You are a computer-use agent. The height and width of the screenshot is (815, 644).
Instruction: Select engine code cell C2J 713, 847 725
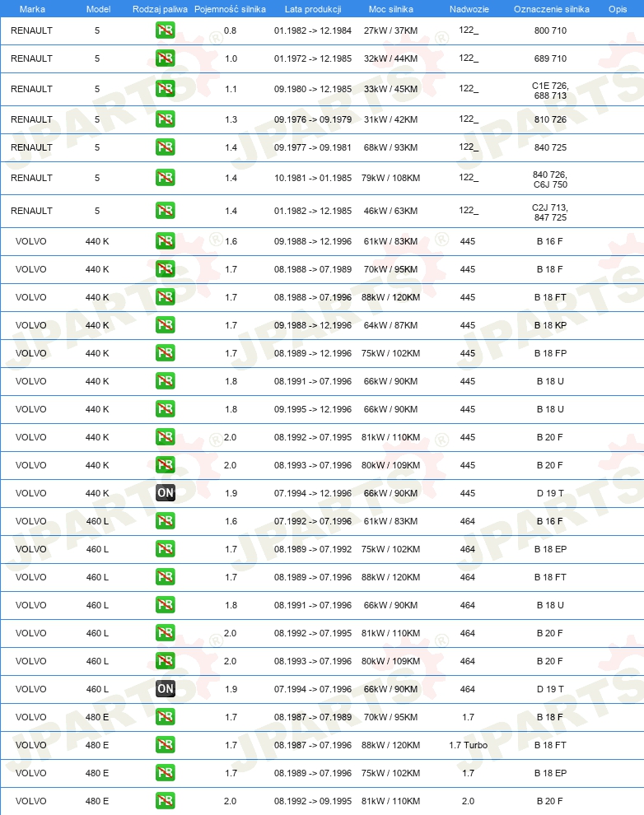tap(550, 212)
